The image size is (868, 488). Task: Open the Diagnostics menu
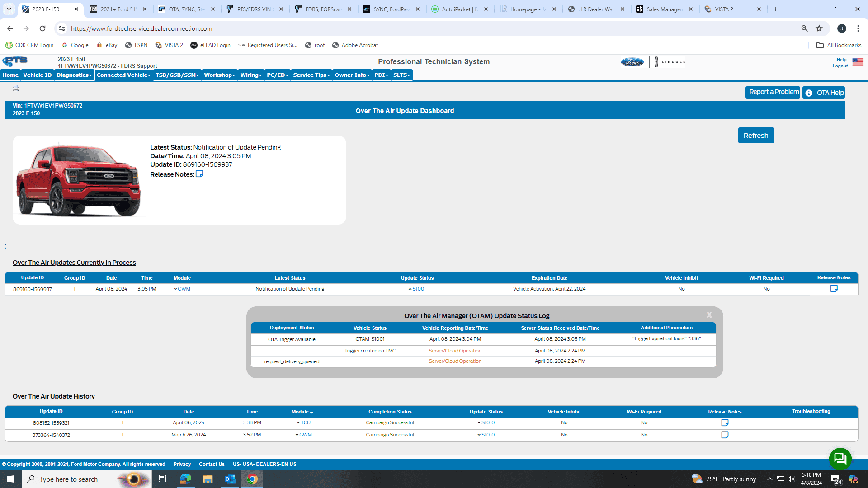tap(74, 75)
